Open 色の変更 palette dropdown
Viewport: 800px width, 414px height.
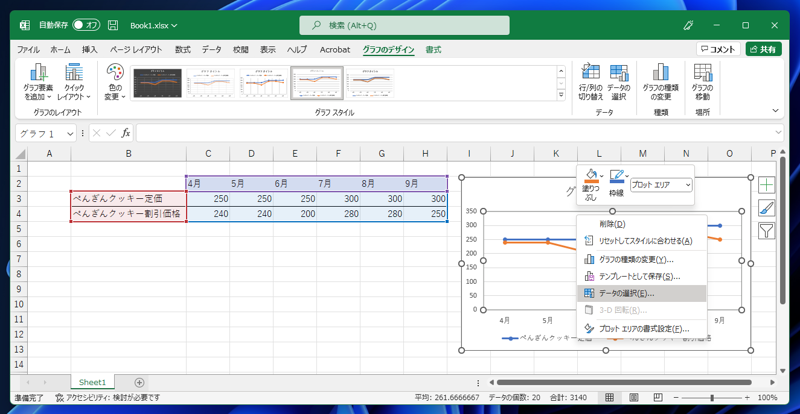pos(115,82)
